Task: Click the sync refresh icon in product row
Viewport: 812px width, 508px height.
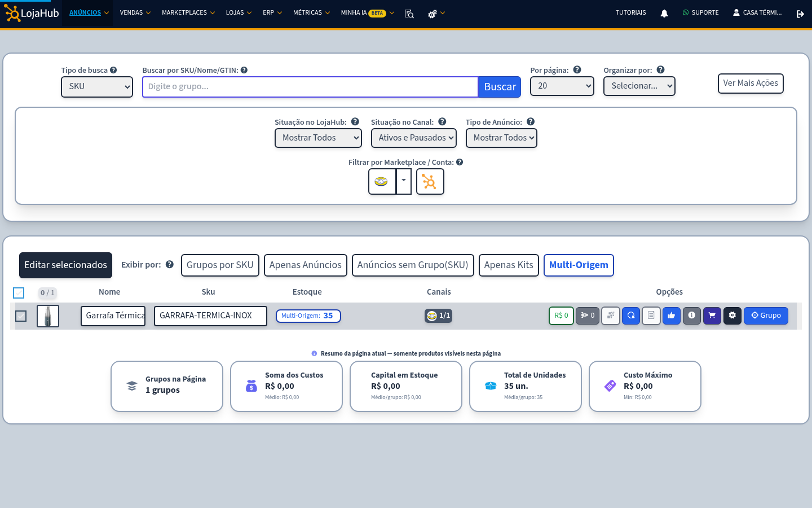Action: 631,316
